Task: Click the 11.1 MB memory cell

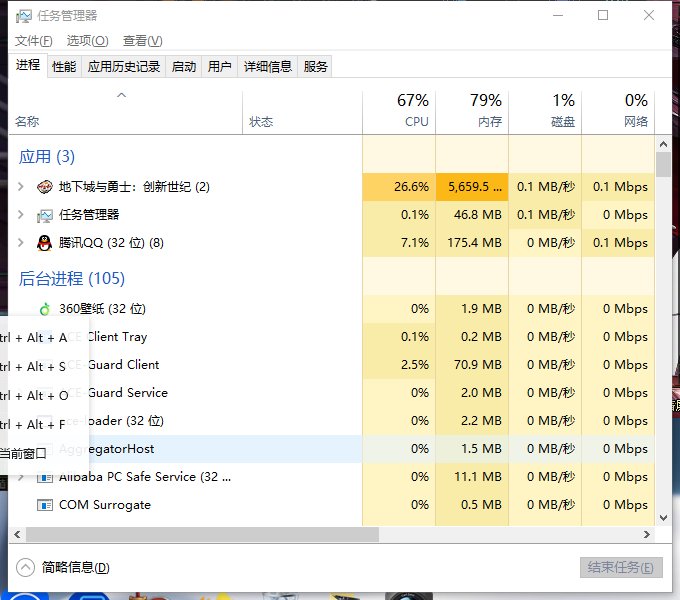Action: tap(472, 477)
